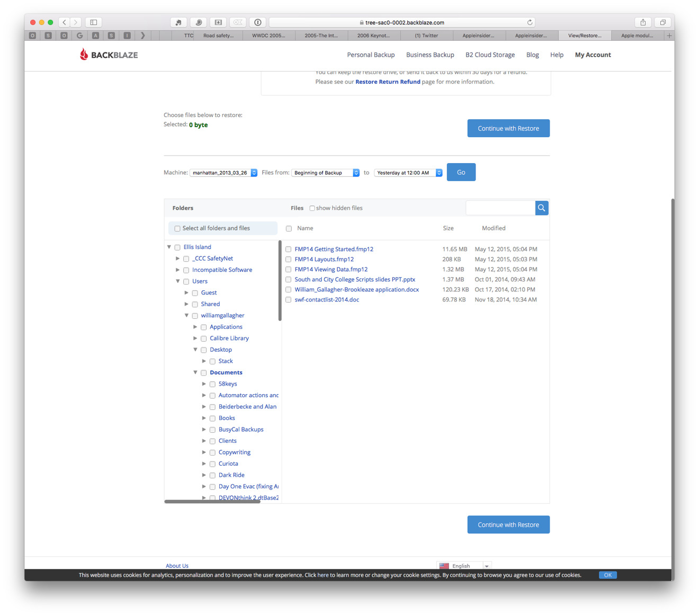Screen dimensions: 699x616
Task: Check the BusyCal Backups folder checkbox
Action: 212,430
